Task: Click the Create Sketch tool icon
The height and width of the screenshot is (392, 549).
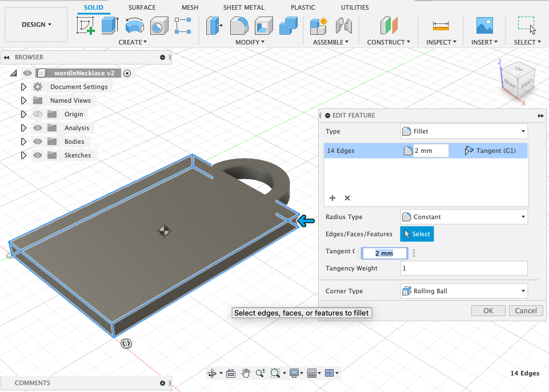Action: tap(86, 26)
